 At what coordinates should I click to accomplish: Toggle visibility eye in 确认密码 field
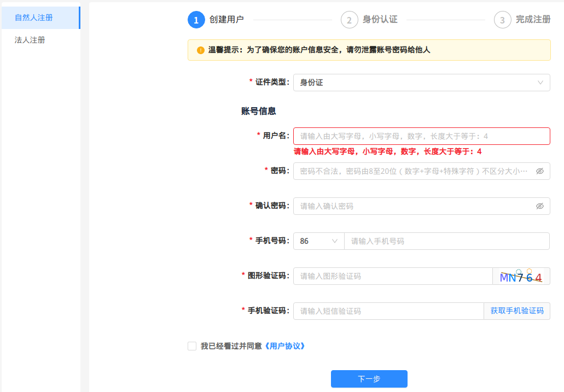(539, 206)
